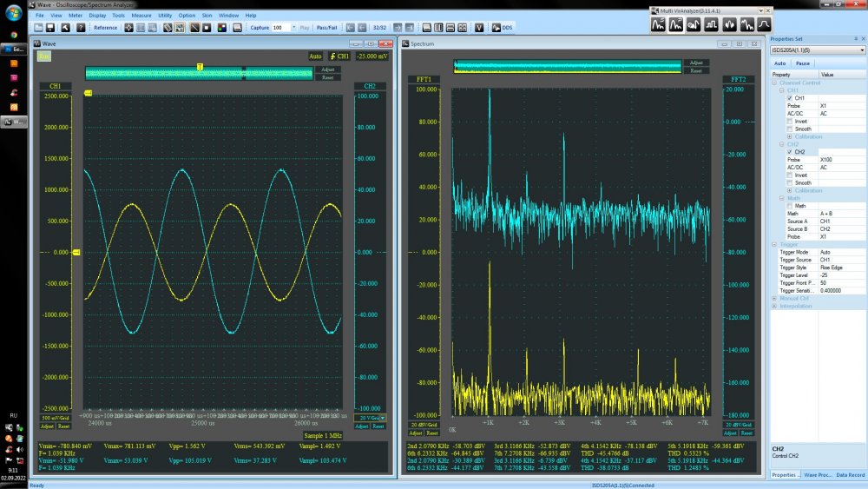Select square wave icon in Multi VirAnalyzer
This screenshot has height=489, width=868.
coord(712,24)
